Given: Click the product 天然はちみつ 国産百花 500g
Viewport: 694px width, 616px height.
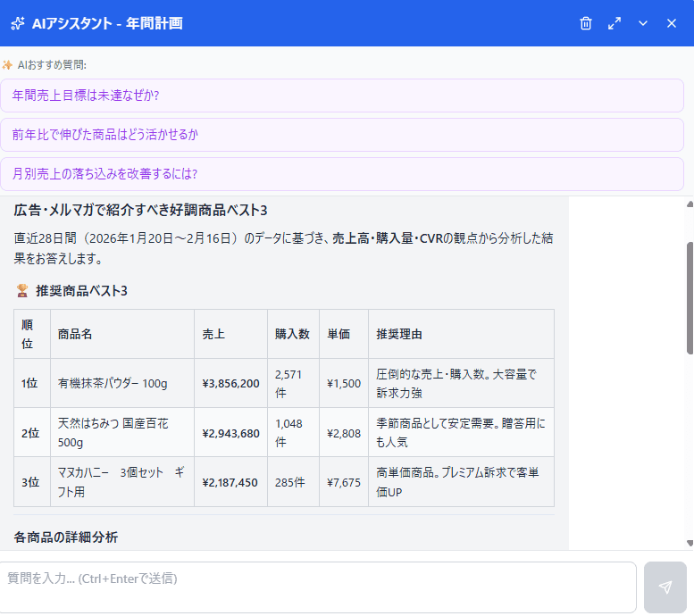Looking at the screenshot, I should 113,433.
